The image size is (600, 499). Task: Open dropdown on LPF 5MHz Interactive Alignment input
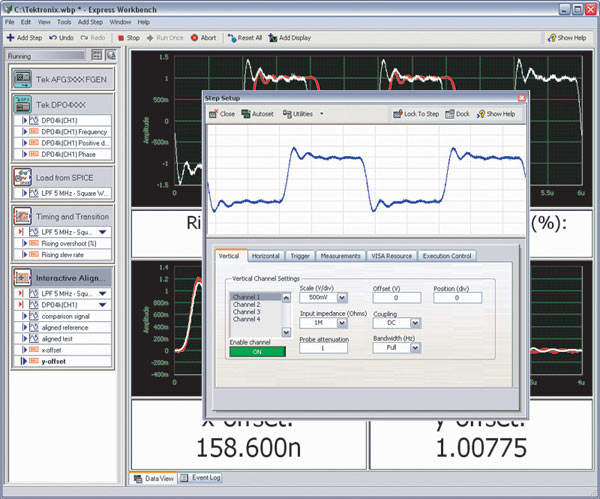tap(103, 293)
